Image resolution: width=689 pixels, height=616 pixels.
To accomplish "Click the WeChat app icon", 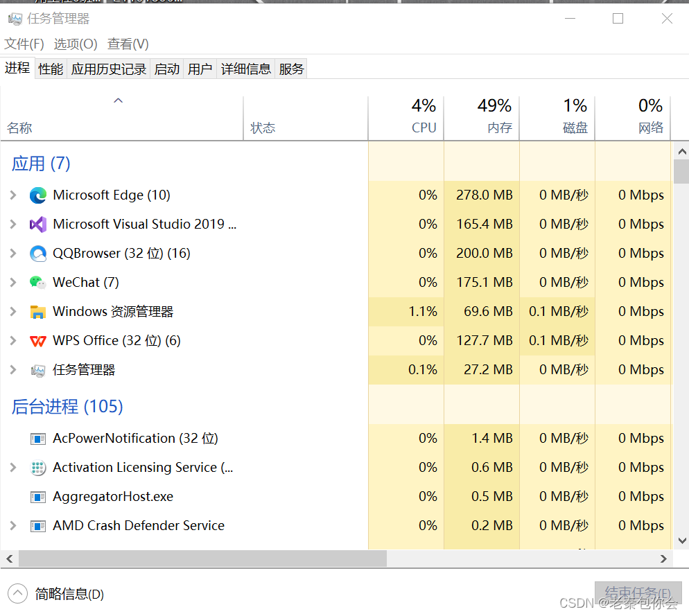I will tap(38, 283).
